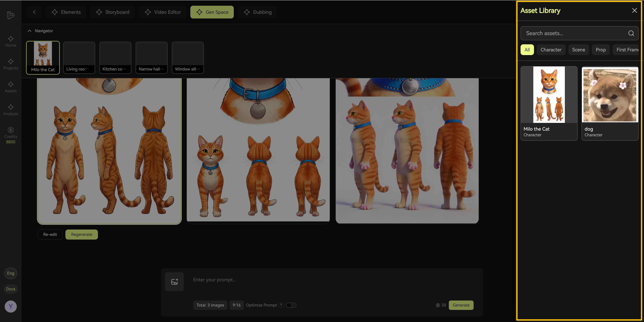Click the Credits coin icon
Screen dimensions: 644x322
(11, 130)
